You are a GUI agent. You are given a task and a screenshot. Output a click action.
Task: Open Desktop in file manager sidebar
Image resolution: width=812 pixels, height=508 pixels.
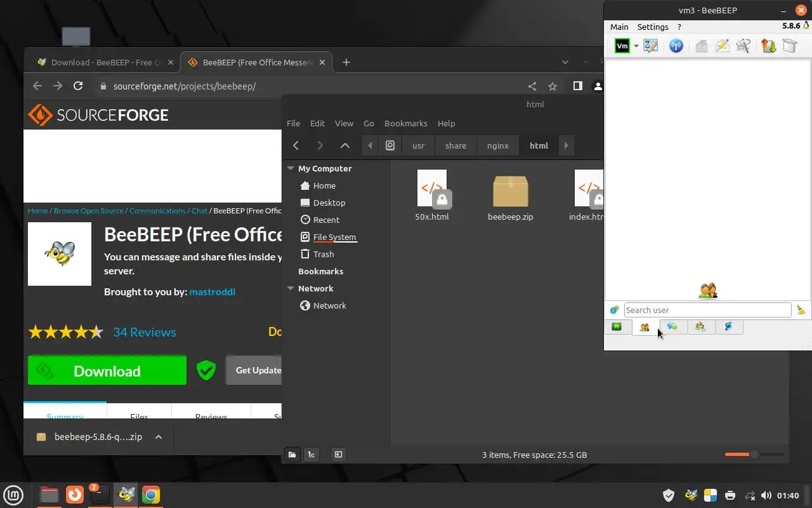click(x=329, y=203)
